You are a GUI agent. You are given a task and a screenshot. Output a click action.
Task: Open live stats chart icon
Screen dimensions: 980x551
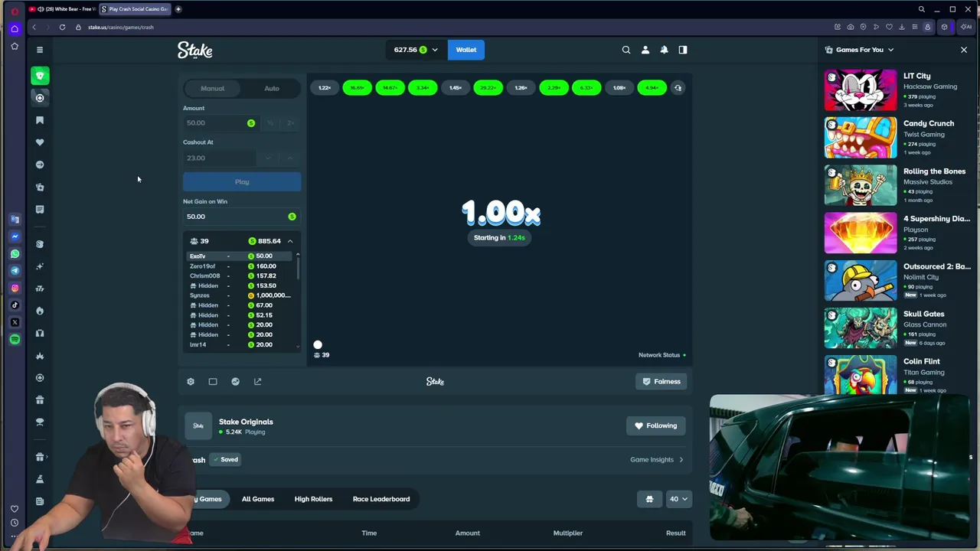[235, 381]
